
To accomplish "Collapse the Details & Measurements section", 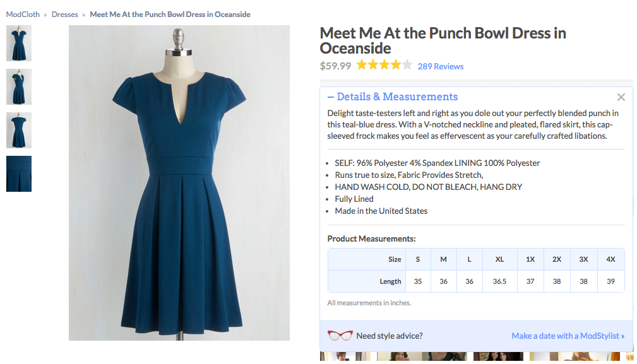I will (393, 97).
